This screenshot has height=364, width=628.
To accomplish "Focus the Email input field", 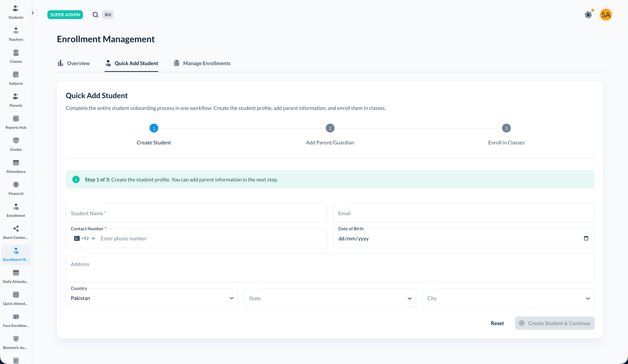I will point(464,213).
